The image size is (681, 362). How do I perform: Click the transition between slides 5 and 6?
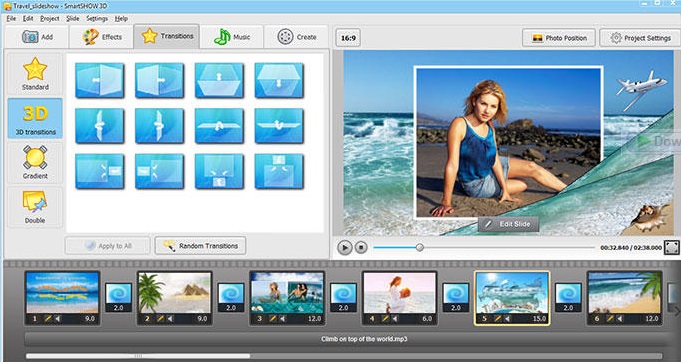[569, 297]
